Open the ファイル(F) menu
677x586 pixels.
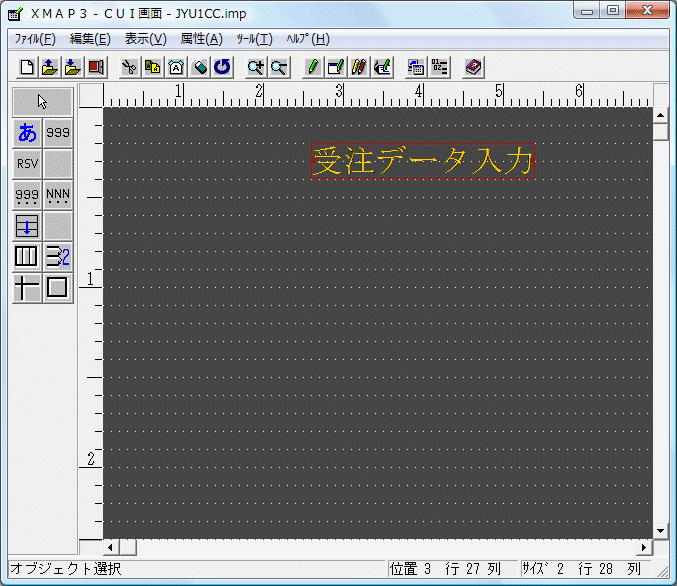click(x=35, y=39)
